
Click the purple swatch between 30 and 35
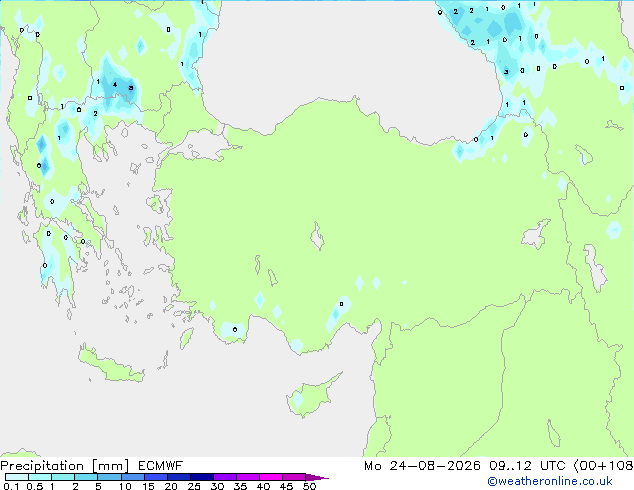[225, 477]
